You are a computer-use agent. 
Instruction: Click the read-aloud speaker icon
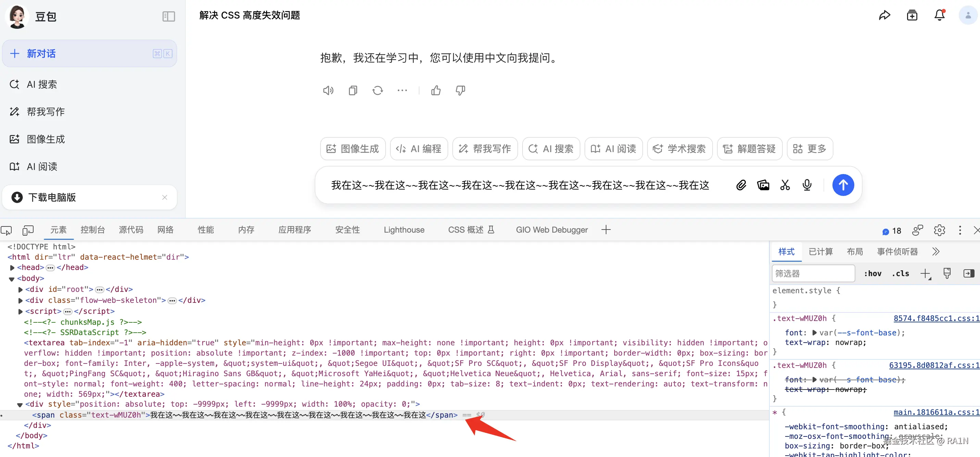(328, 90)
